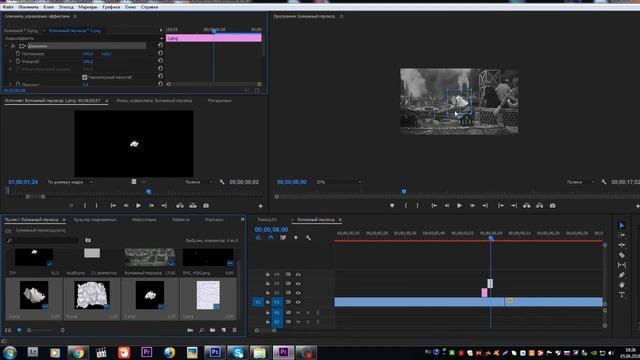Switch to Метаданные tab near Source monitor

coord(220,100)
